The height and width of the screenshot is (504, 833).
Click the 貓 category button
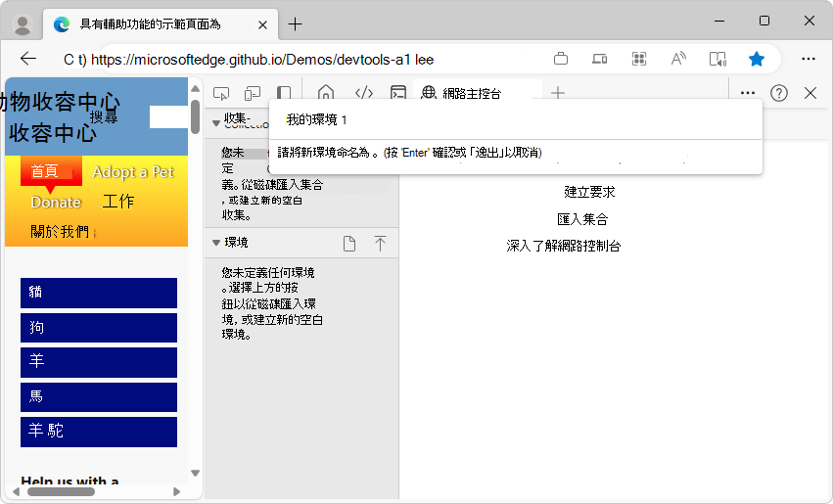point(99,293)
